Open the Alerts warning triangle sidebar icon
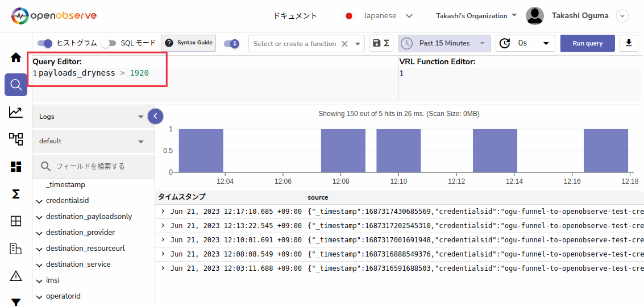Screen dimensions: 644x306 [x=15, y=276]
